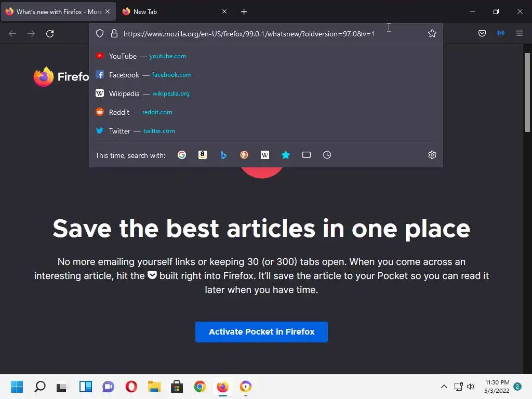This screenshot has width=532, height=399.
Task: Search with Google this time
Action: point(182,155)
